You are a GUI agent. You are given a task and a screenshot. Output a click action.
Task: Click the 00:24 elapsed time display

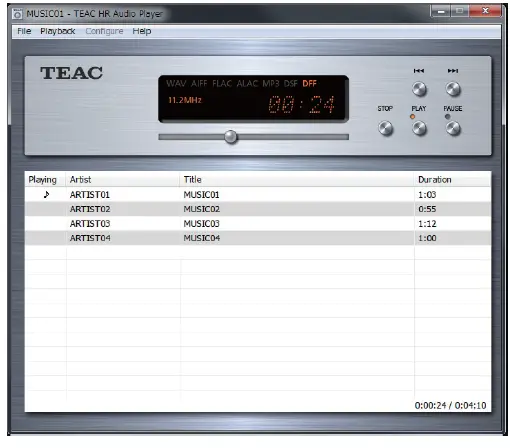pyautogui.click(x=301, y=104)
